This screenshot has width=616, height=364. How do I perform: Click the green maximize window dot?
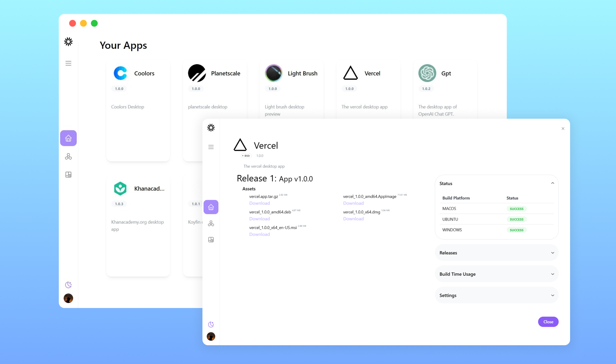point(94,23)
